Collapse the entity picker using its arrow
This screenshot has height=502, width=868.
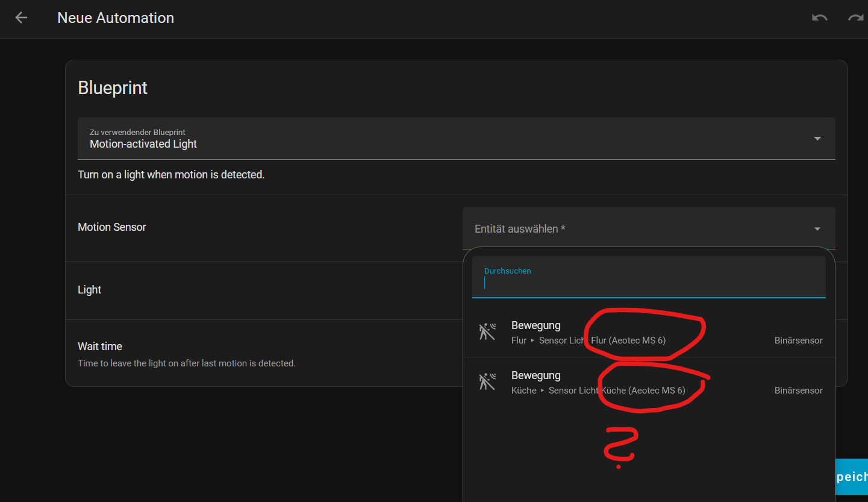[817, 229]
